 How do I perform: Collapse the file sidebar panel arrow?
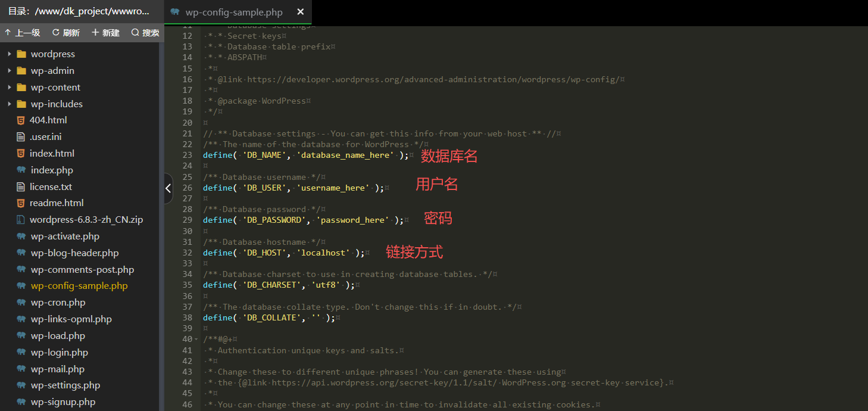pyautogui.click(x=168, y=188)
